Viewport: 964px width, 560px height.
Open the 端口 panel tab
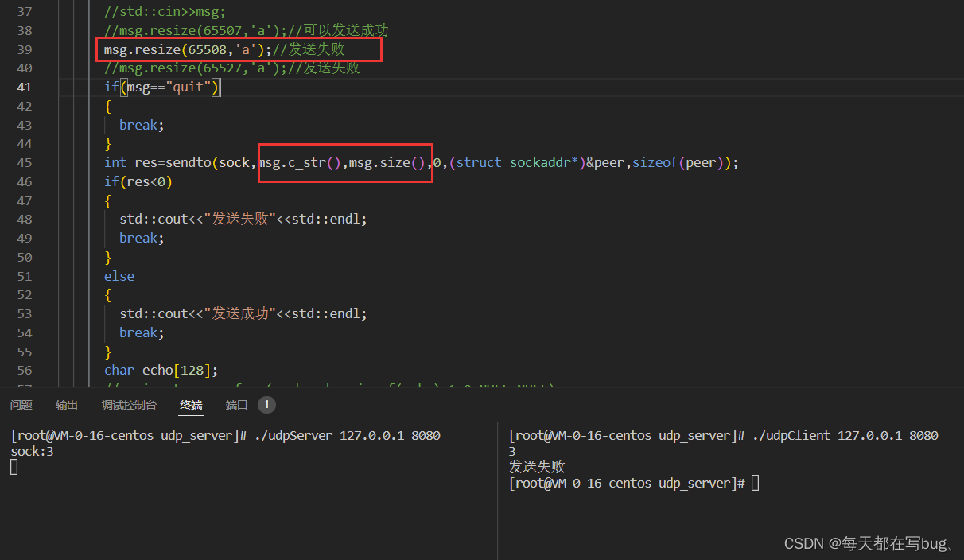(237, 405)
